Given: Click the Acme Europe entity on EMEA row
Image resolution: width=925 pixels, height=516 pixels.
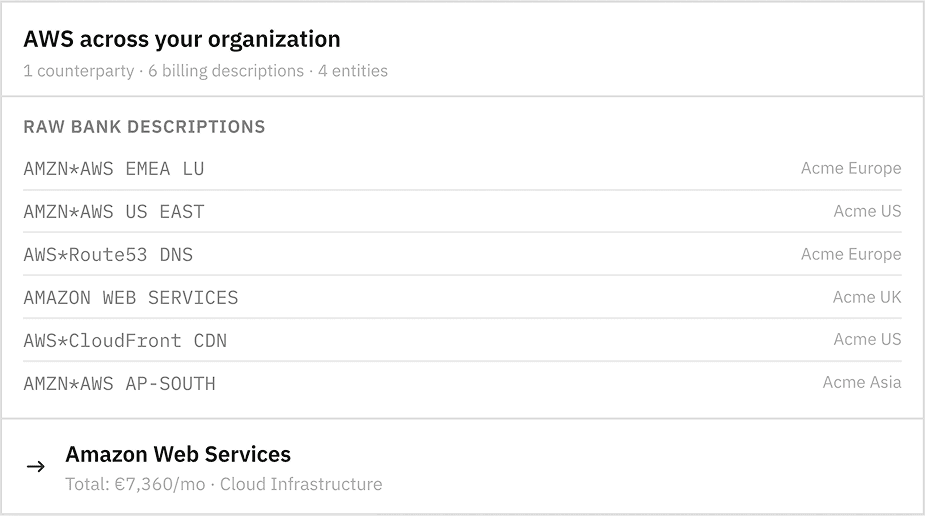Looking at the screenshot, I should point(850,168).
